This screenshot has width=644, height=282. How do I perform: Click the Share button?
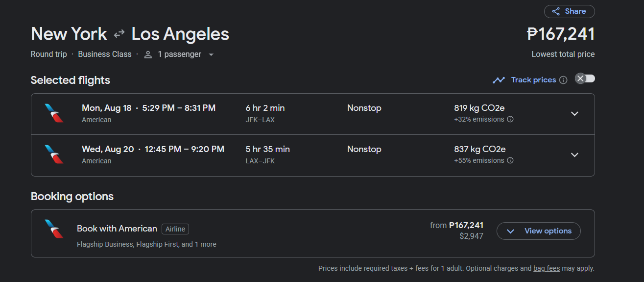[569, 11]
